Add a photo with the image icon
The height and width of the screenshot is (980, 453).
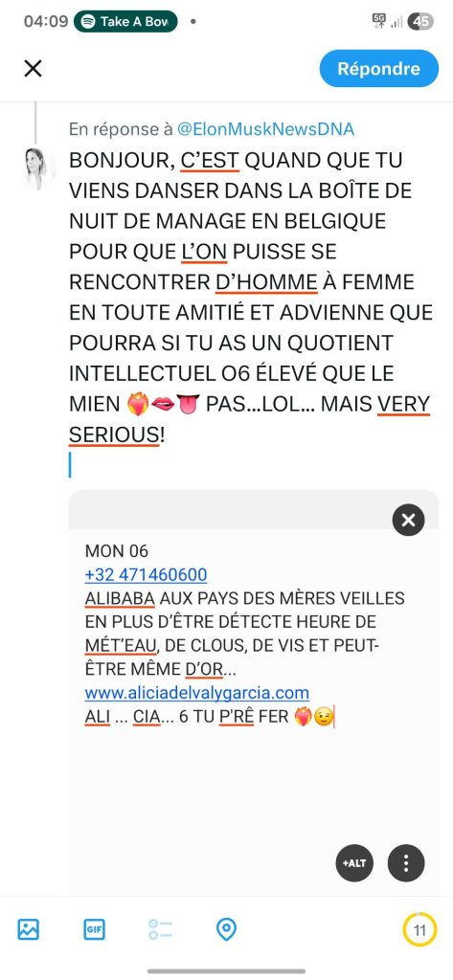pyautogui.click(x=28, y=929)
